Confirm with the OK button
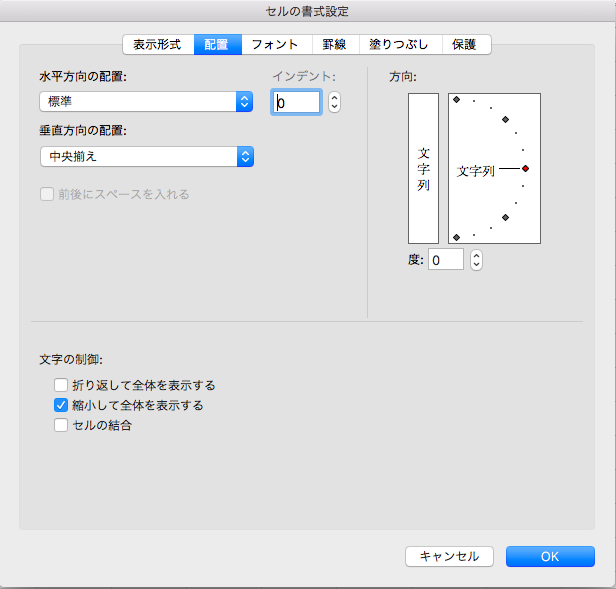 pyautogui.click(x=550, y=556)
